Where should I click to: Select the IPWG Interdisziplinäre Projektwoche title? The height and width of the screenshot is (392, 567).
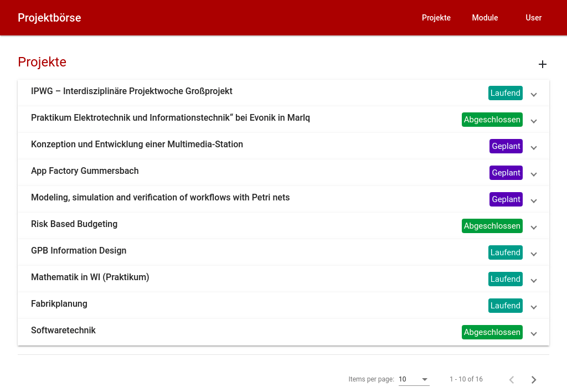click(x=132, y=91)
